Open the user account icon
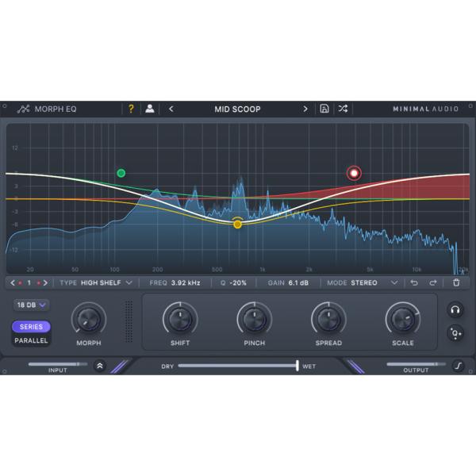476x476 pixels. pyautogui.click(x=149, y=109)
